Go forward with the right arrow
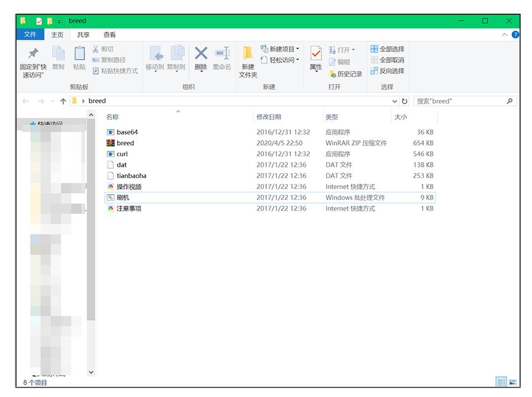532x397 pixels. [x=41, y=101]
